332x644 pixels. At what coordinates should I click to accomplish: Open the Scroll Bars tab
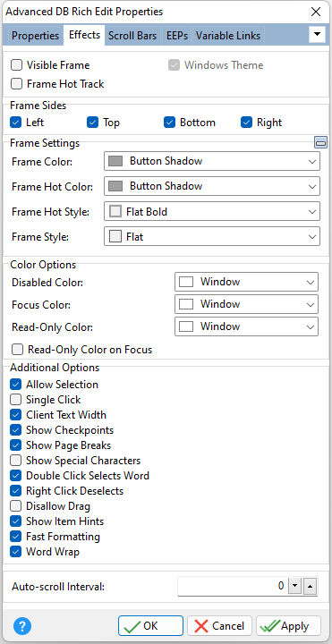pos(132,36)
